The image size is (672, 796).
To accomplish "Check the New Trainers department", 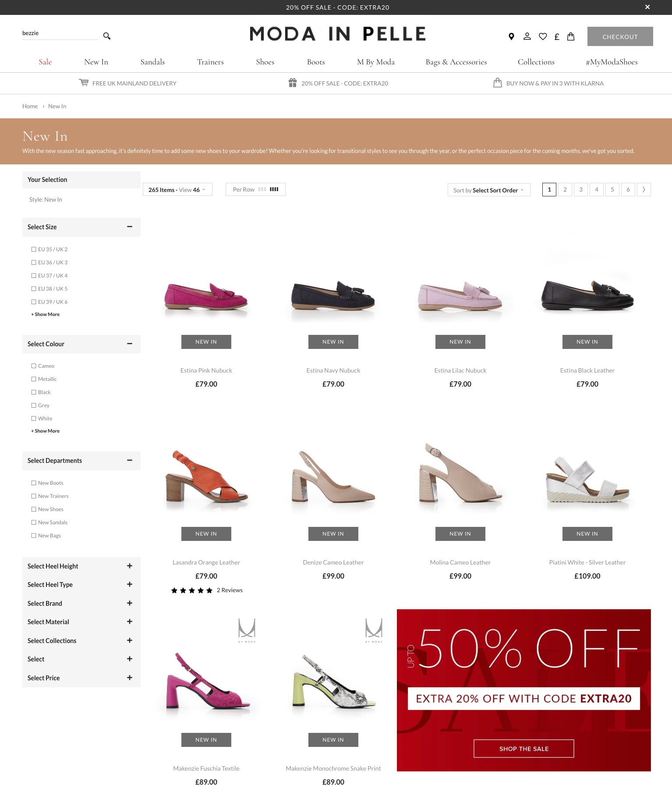I will (34, 496).
